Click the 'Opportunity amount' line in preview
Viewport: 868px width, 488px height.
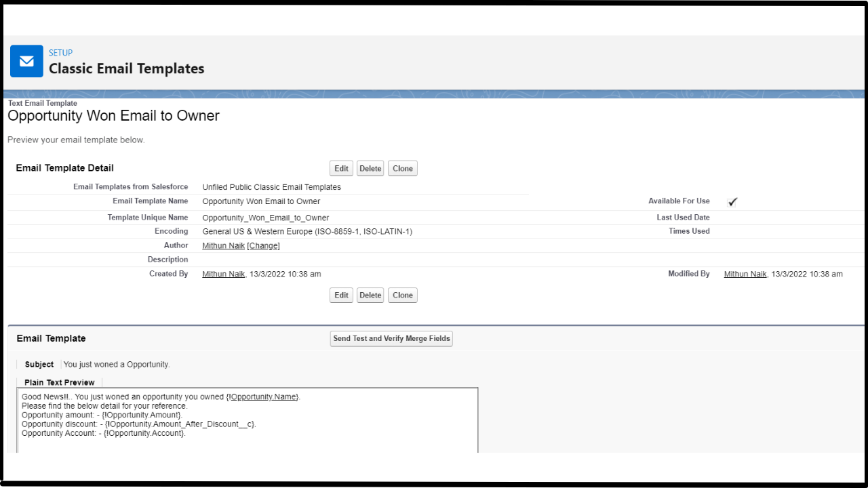102,415
